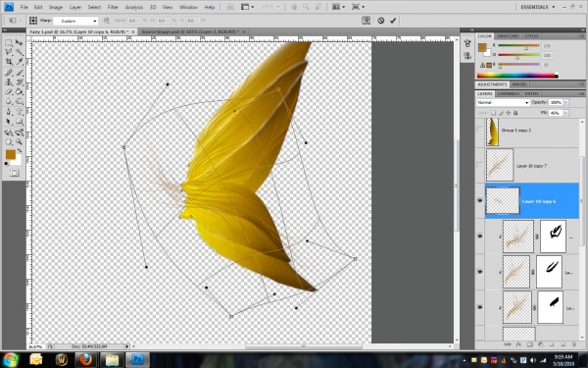588x368 pixels.
Task: Cancel the warp transform
Action: tap(381, 21)
